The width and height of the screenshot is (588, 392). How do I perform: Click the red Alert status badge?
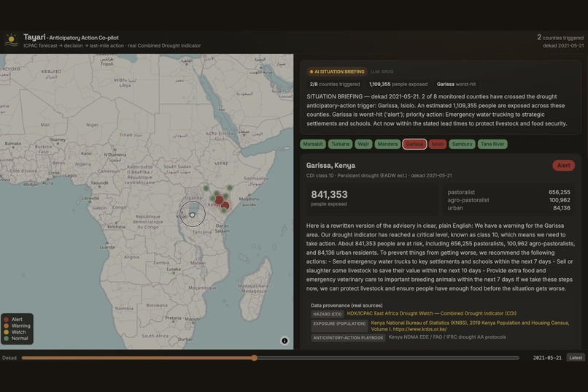click(563, 166)
